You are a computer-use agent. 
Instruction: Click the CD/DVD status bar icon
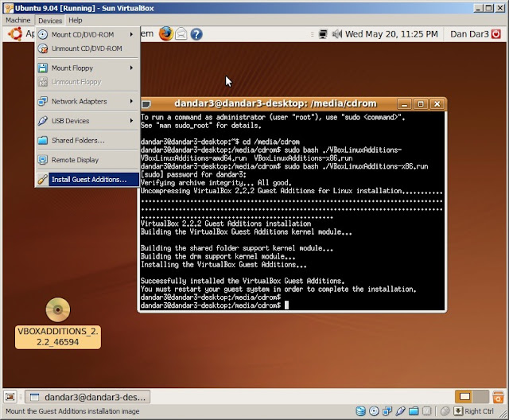pos(374,411)
